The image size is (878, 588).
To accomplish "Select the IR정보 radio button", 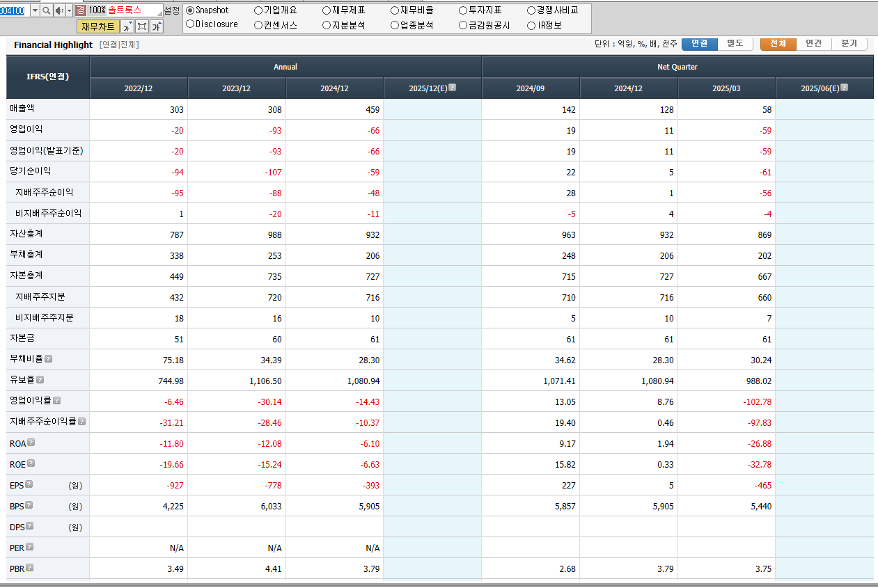I will coord(531,25).
